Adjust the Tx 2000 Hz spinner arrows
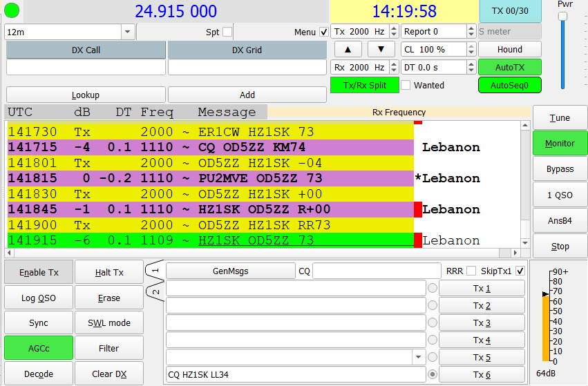This screenshot has height=386, width=588. [x=394, y=32]
